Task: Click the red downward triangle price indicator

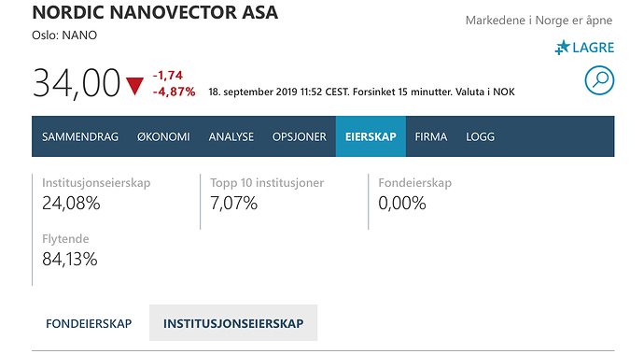Action: pos(134,86)
